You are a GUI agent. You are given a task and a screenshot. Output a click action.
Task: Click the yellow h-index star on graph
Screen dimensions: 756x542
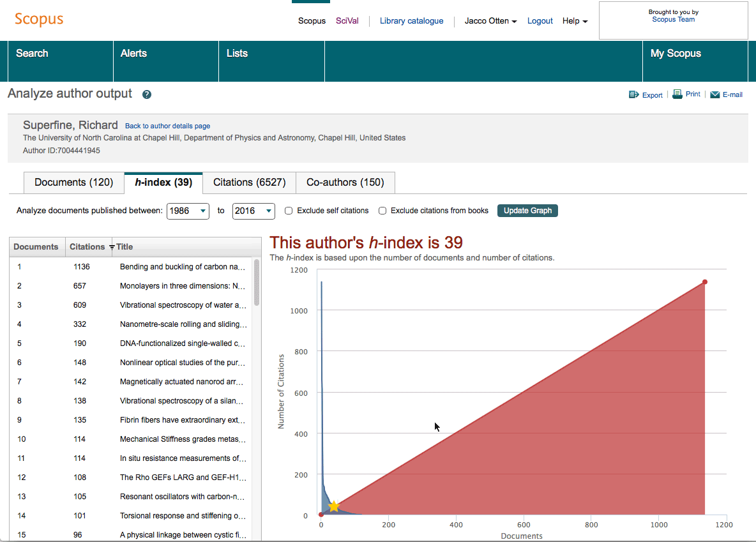coord(333,506)
